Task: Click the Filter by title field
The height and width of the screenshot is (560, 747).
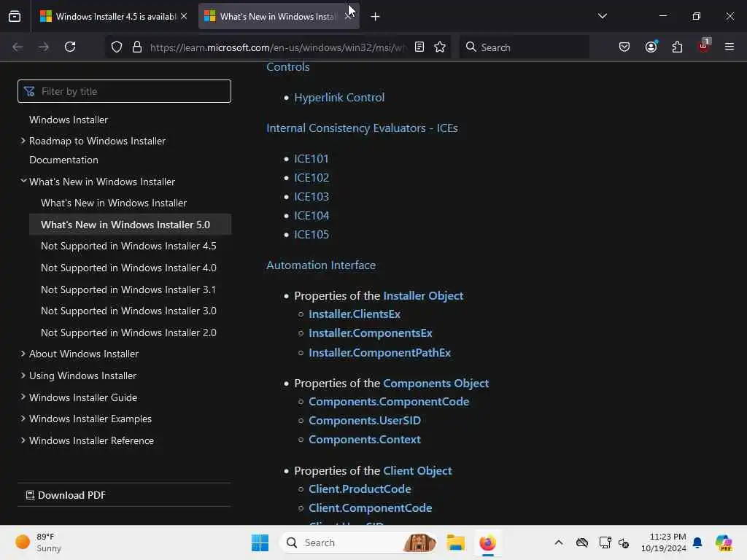Action: (124, 91)
